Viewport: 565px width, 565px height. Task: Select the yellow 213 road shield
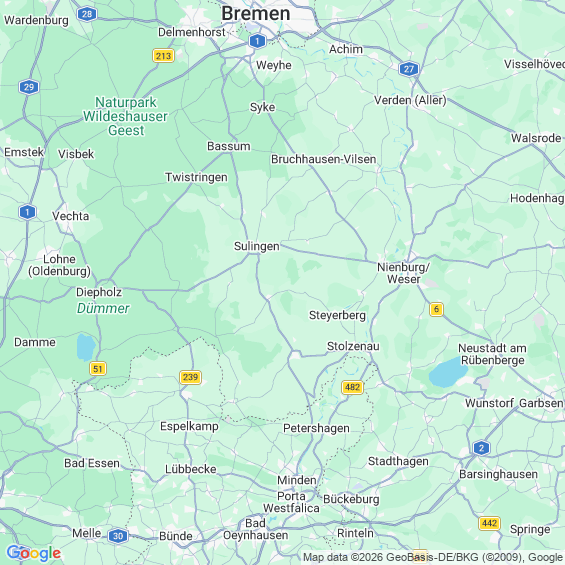point(163,56)
